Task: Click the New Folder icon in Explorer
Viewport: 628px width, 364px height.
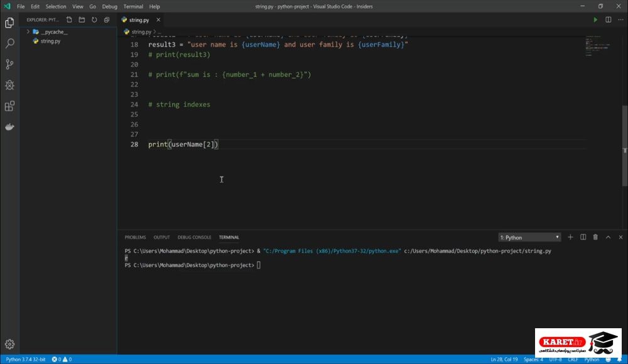Action: (x=82, y=19)
